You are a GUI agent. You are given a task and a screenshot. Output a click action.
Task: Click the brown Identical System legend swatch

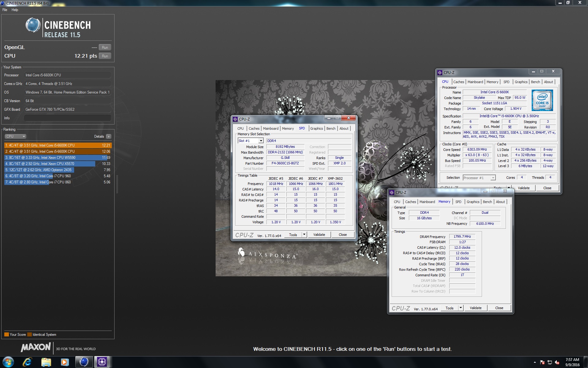coord(29,335)
